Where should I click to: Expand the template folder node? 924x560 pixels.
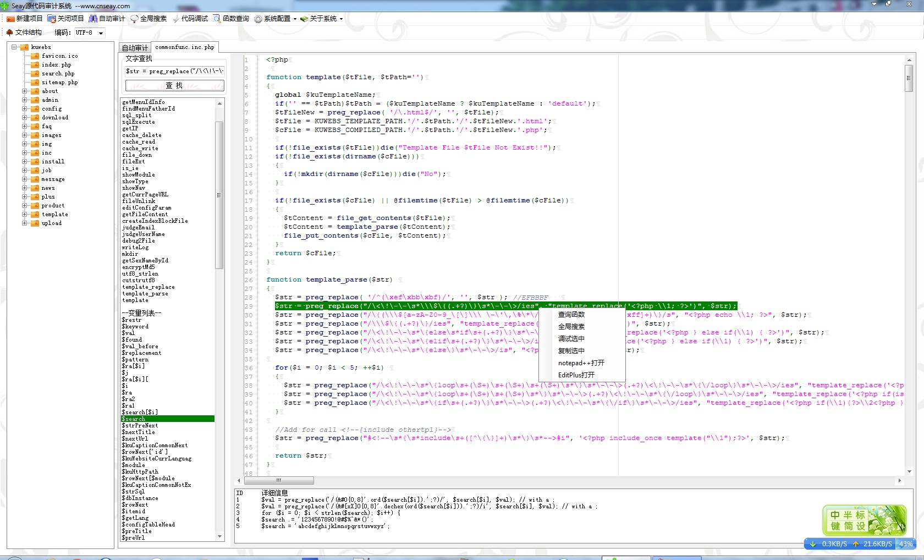tap(24, 215)
